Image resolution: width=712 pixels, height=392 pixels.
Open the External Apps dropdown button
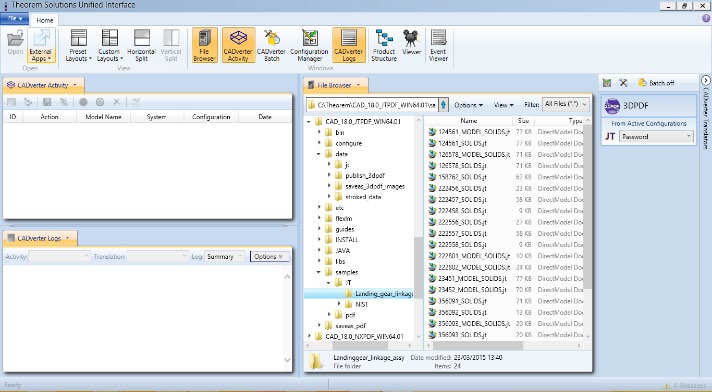(x=41, y=45)
